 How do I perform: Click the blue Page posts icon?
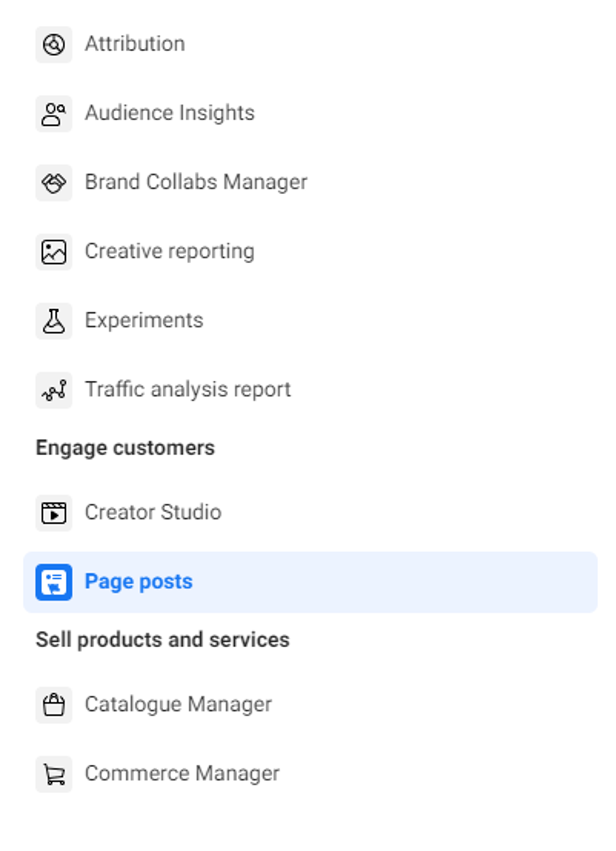coord(54,582)
